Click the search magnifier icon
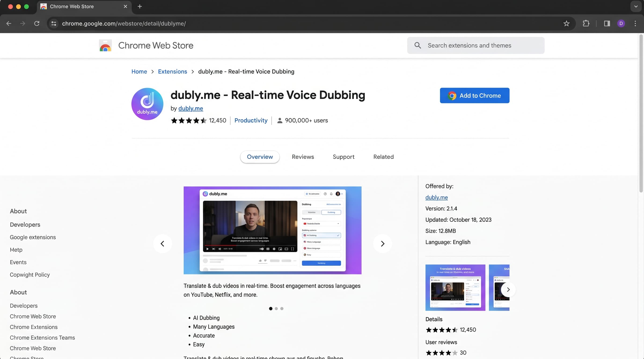644x359 pixels. (417, 45)
